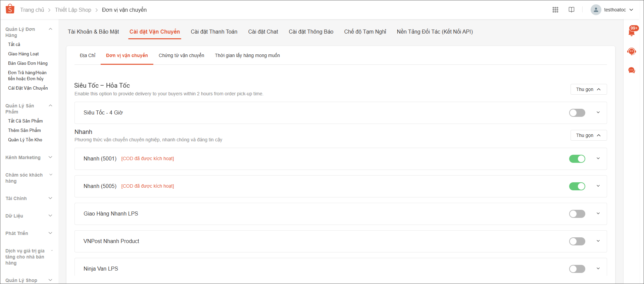Open Thêm Sản Phẩm in sidebar
The width and height of the screenshot is (644, 284).
point(24,130)
